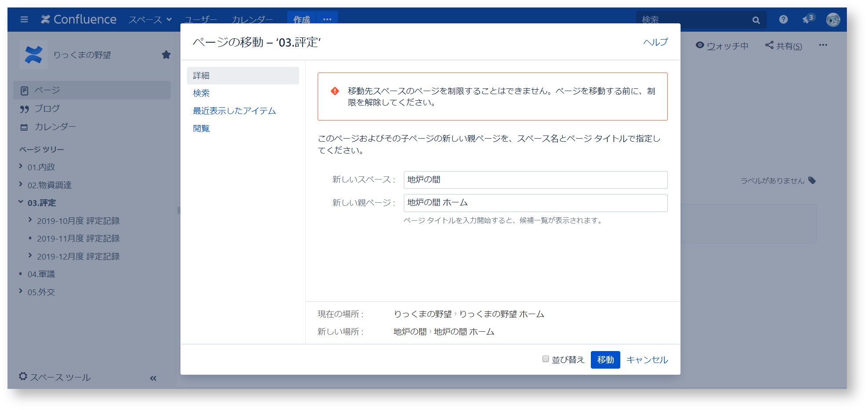Enable the 並び替え checkbox

545,359
